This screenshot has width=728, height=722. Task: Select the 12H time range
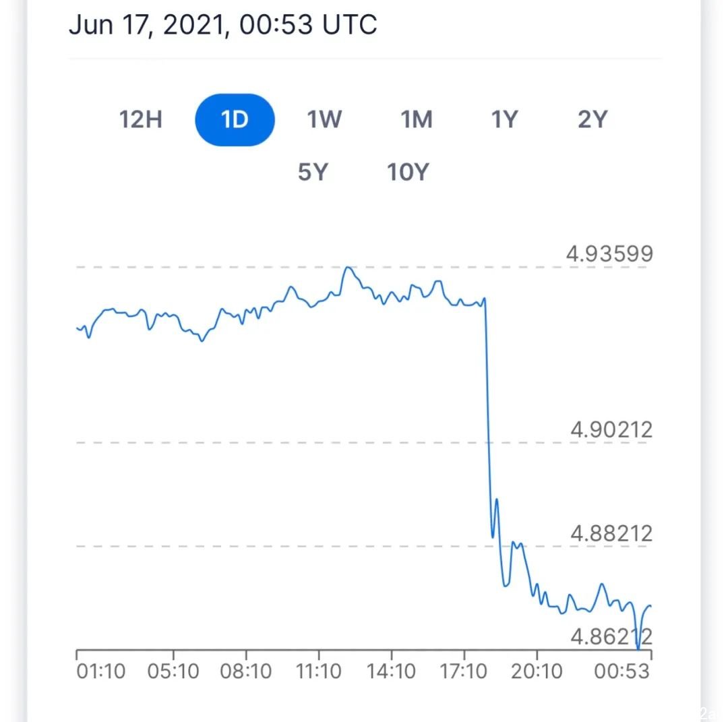[141, 119]
